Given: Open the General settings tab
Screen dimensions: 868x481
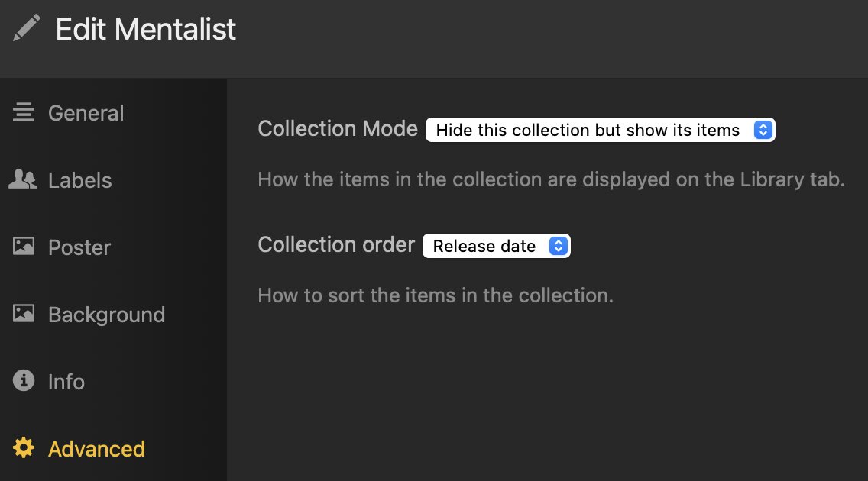Looking at the screenshot, I should [86, 114].
